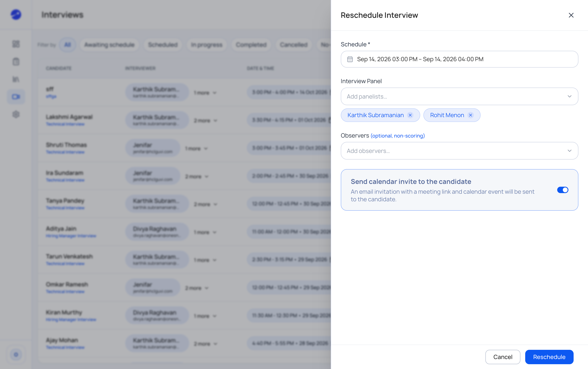Select the All filter chip
The height and width of the screenshot is (369, 588).
67,45
